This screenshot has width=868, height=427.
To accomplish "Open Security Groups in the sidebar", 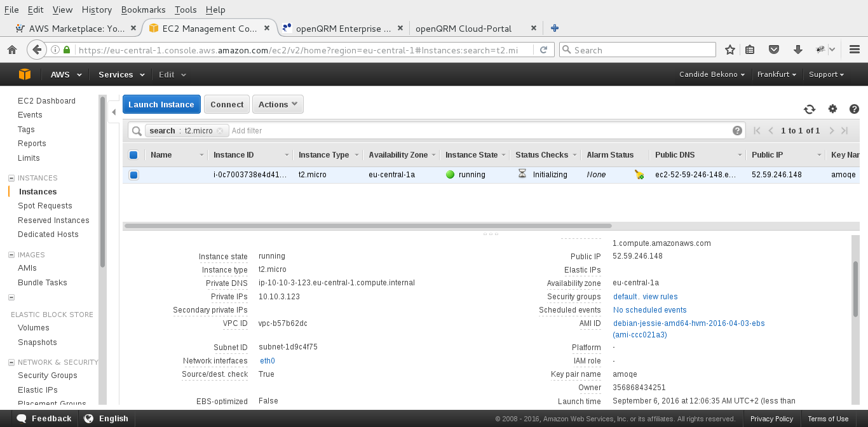I will click(48, 376).
